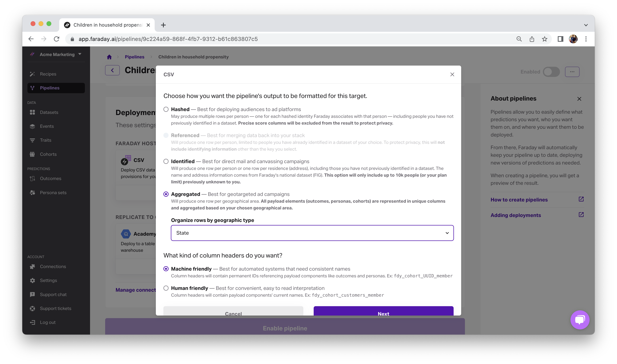Expand the browser tab options menu
Screen dimensions: 617x364
pos(586,25)
